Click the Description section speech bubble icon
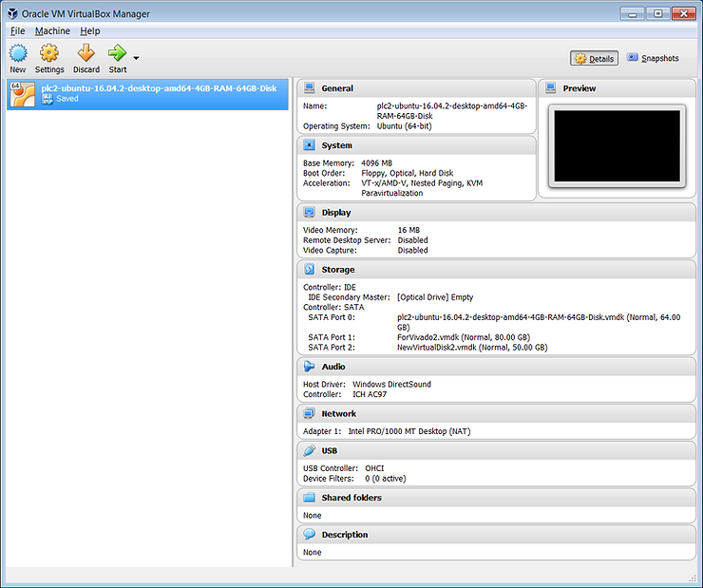This screenshot has height=588, width=703. [309, 534]
